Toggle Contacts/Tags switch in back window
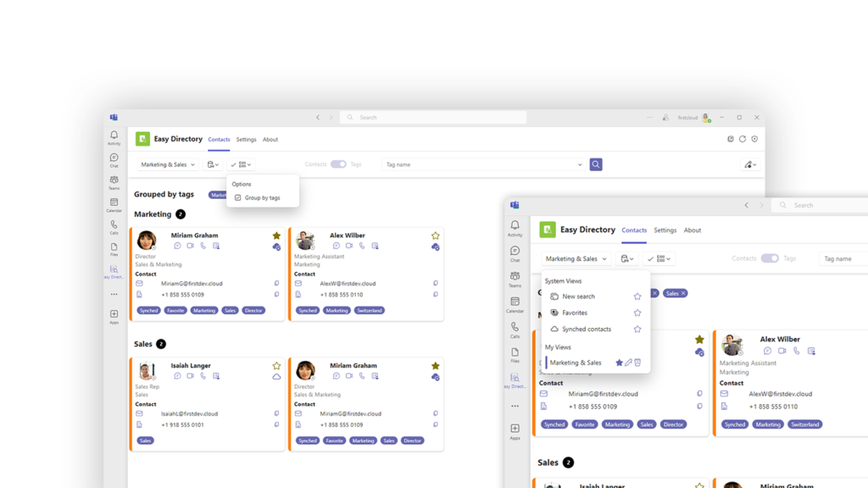868x488 pixels. [x=338, y=164]
